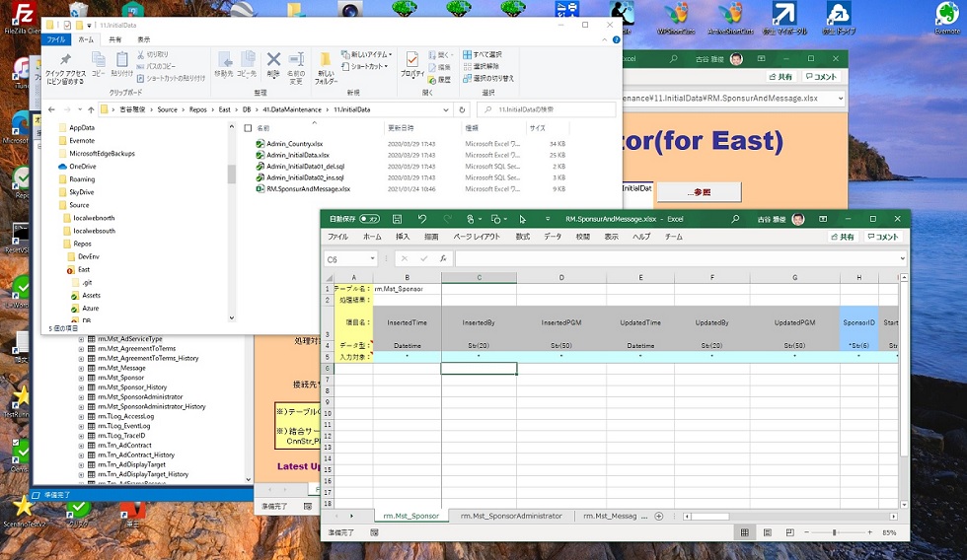
Task: Click the Explorer search box 11.InitialDataの検索
Action: click(547, 109)
